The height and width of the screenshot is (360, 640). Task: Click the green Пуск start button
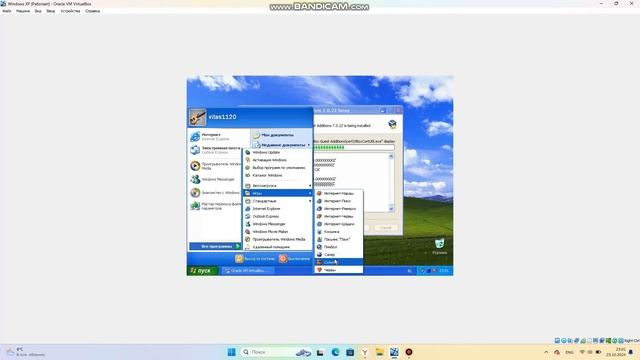202,271
